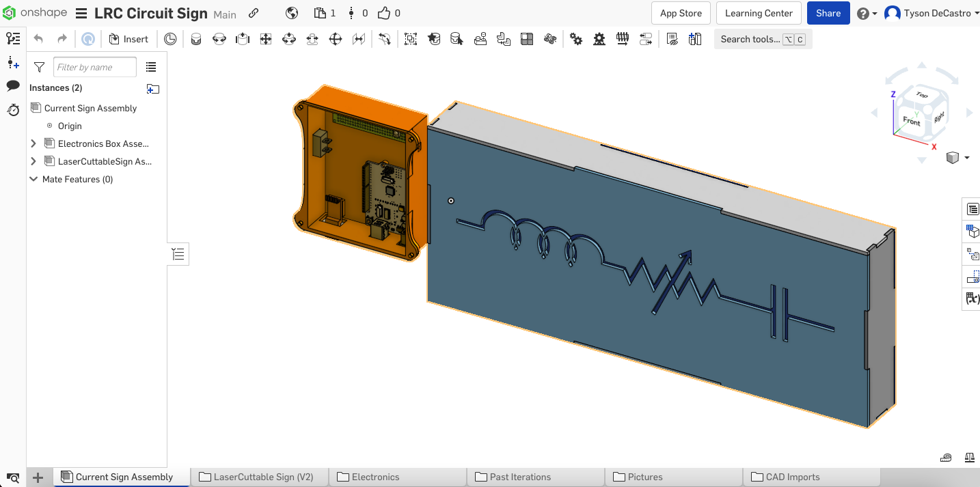
Task: Select the Front face of view cube
Action: [911, 121]
